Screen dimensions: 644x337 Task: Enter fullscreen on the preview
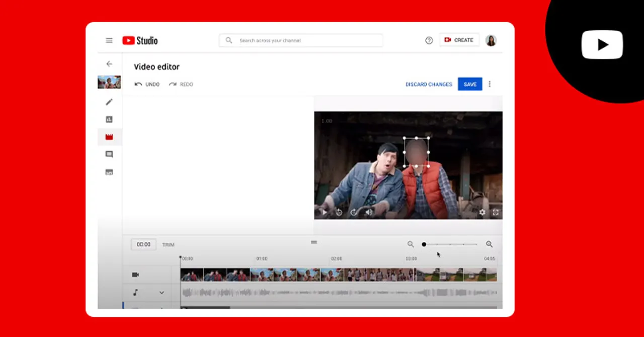pyautogui.click(x=496, y=212)
